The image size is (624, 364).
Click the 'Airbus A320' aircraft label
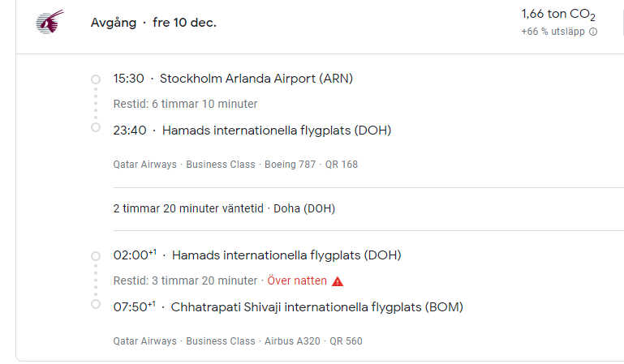[291, 341]
